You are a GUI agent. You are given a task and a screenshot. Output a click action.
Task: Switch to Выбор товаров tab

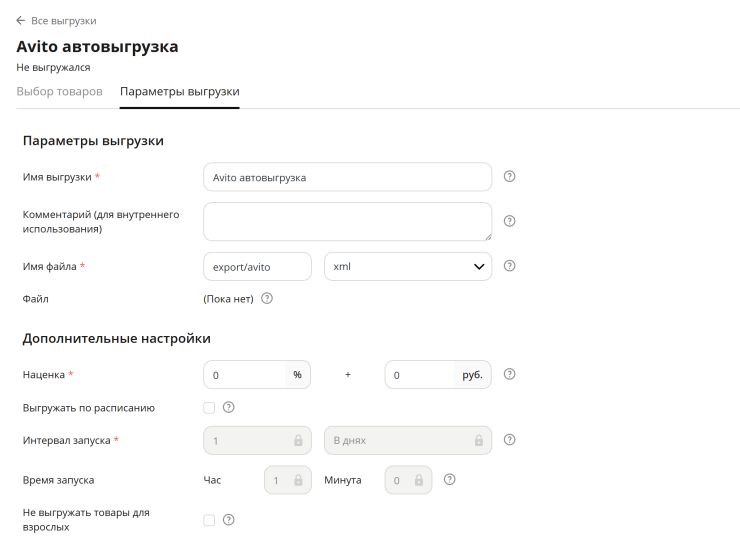point(59,92)
